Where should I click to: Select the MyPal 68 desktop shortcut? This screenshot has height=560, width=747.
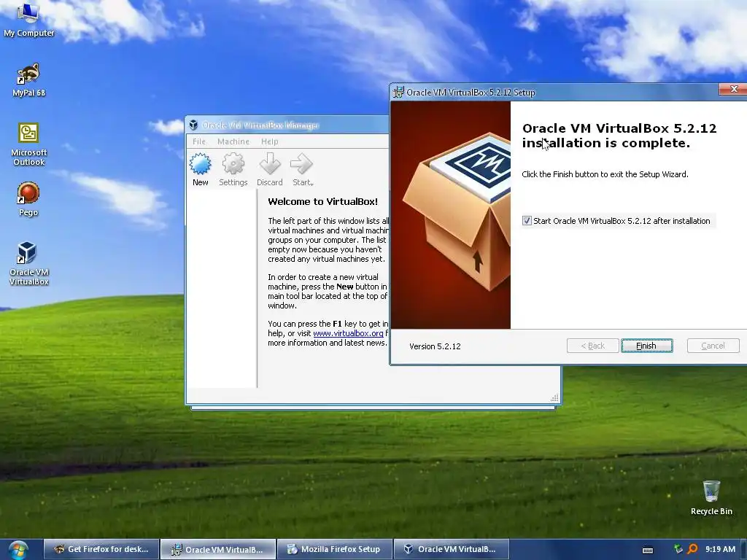click(x=28, y=79)
